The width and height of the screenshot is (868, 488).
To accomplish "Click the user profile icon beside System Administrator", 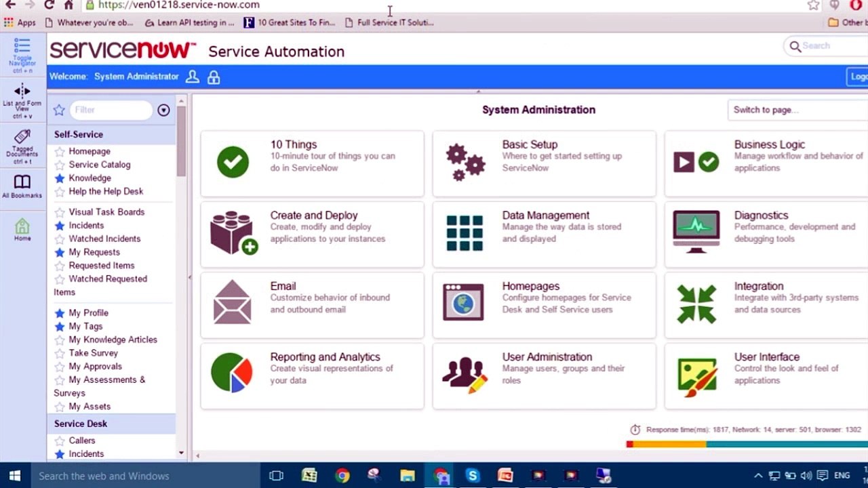I will pyautogui.click(x=193, y=77).
